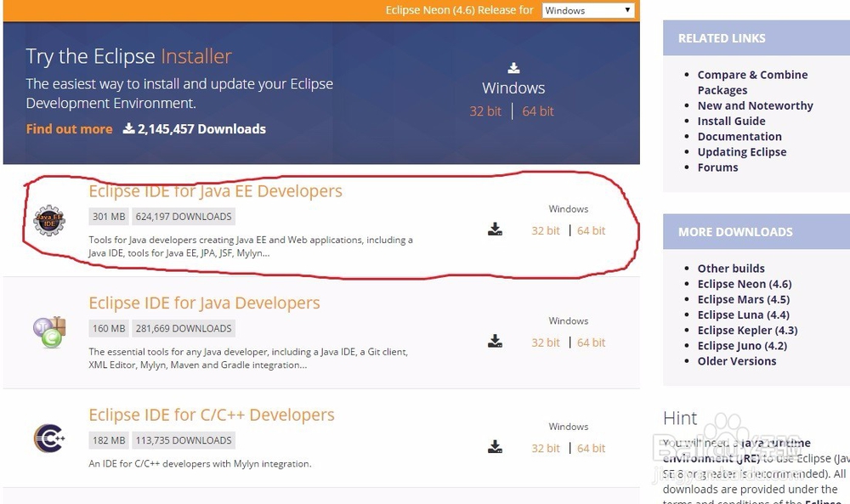The width and height of the screenshot is (850, 504).
Task: Open Compare & Combine Packages
Action: pyautogui.click(x=752, y=75)
